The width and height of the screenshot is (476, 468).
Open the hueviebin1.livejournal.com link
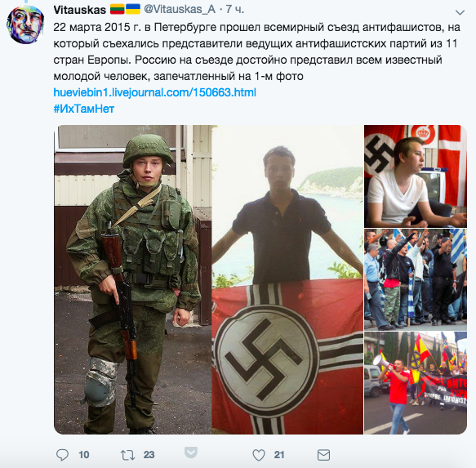(155, 92)
